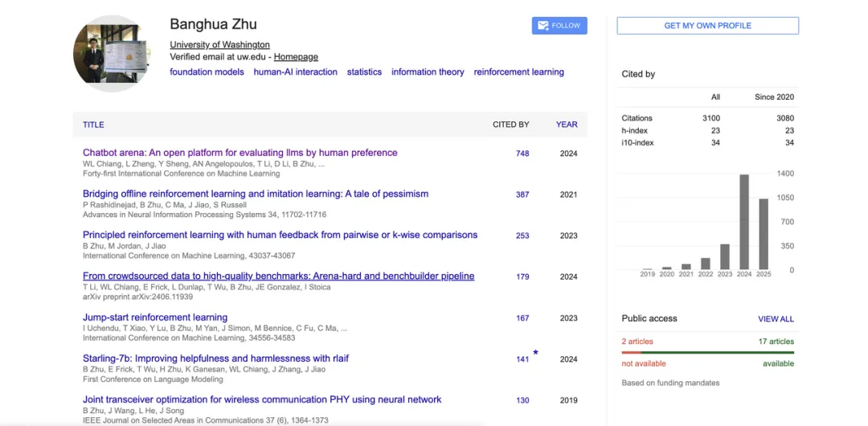Open the Jump-start reinforcement learning paper
The height and width of the screenshot is (426, 868).
tap(155, 317)
